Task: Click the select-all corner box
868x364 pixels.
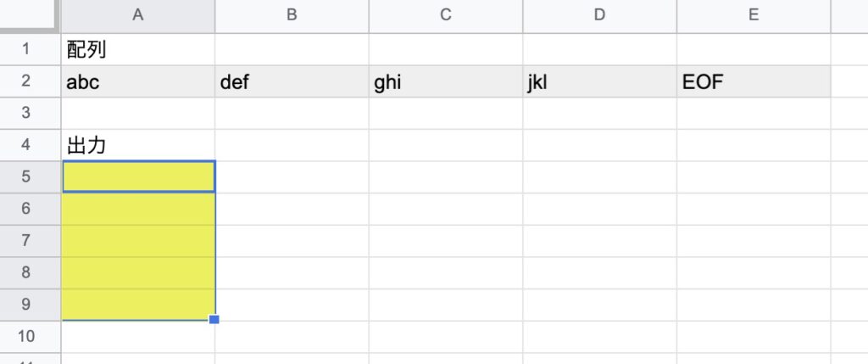Action: point(29,14)
